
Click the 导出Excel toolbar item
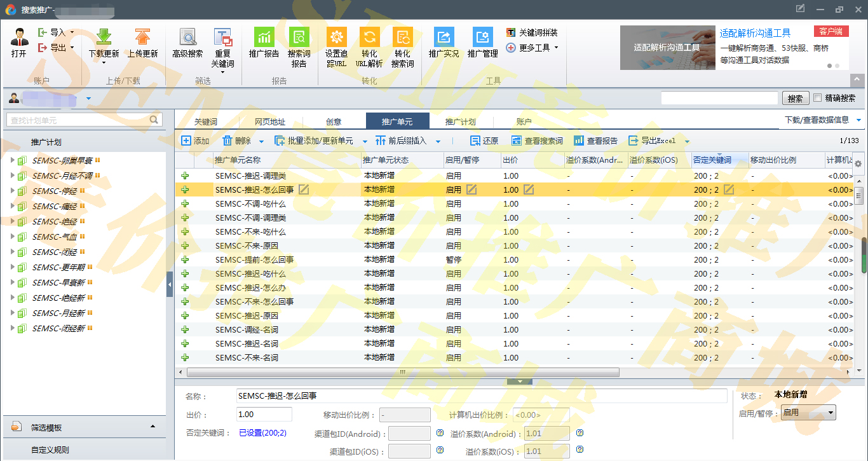[x=652, y=141]
